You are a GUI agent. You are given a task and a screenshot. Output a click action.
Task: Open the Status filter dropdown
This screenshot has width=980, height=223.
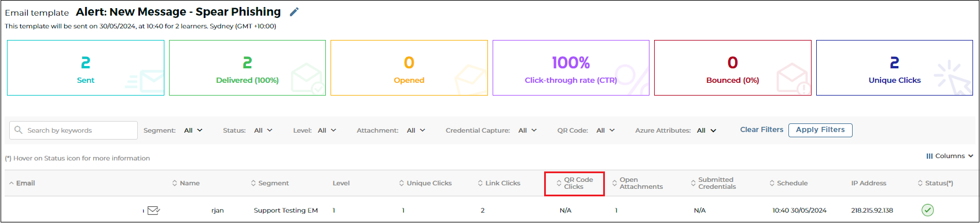[263, 130]
